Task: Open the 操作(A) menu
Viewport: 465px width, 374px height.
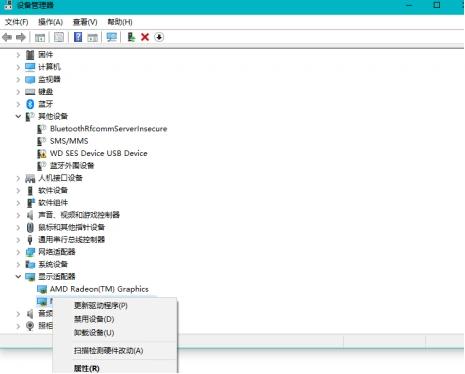Action: pos(50,22)
